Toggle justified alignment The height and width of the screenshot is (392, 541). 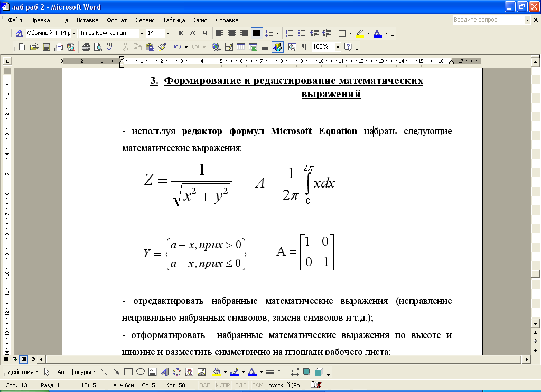point(256,33)
